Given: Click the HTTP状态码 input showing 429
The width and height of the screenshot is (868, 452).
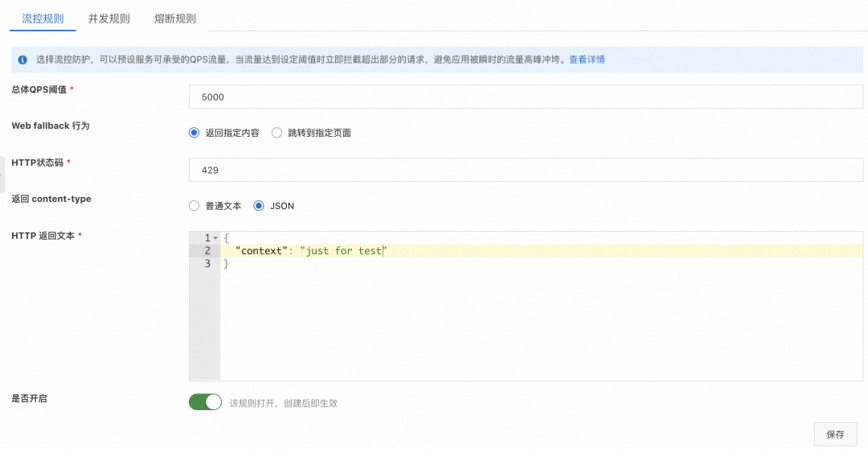Looking at the screenshot, I should (526, 170).
